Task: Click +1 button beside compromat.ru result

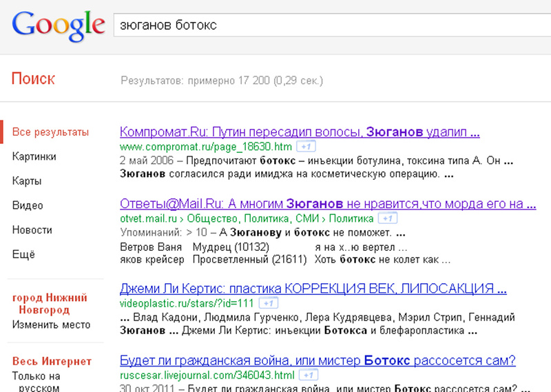Action: coord(306,146)
